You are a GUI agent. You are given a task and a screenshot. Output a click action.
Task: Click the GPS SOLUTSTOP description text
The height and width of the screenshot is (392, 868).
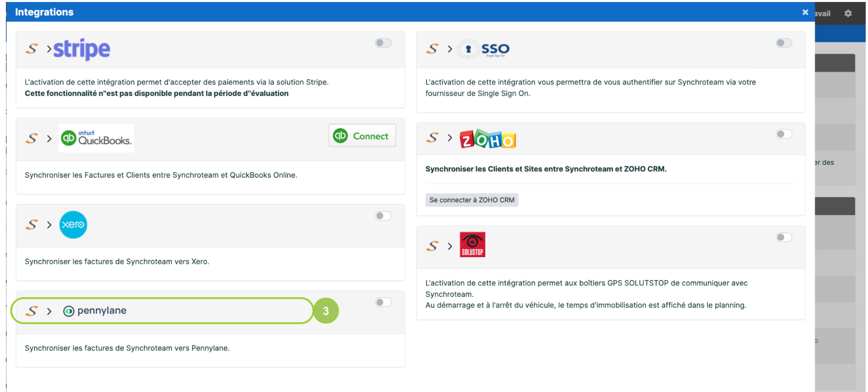pyautogui.click(x=587, y=294)
